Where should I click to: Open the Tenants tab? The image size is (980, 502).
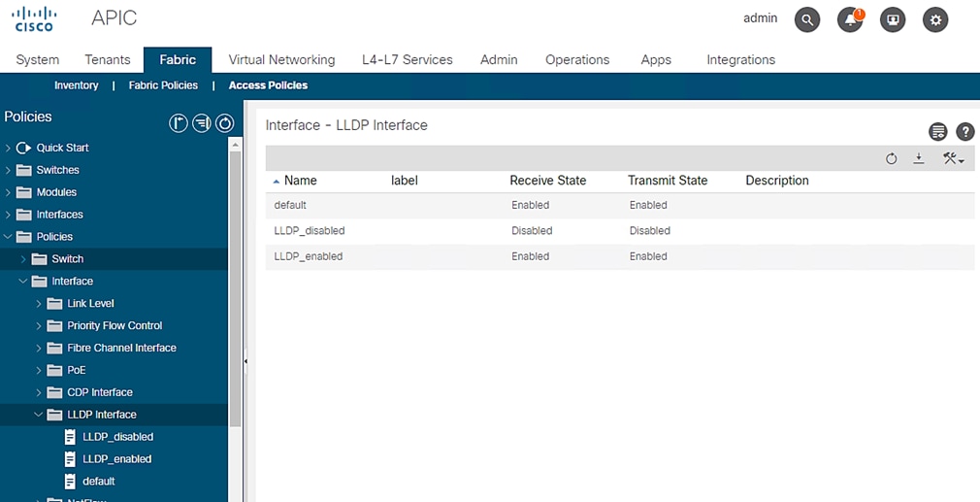[x=108, y=60]
